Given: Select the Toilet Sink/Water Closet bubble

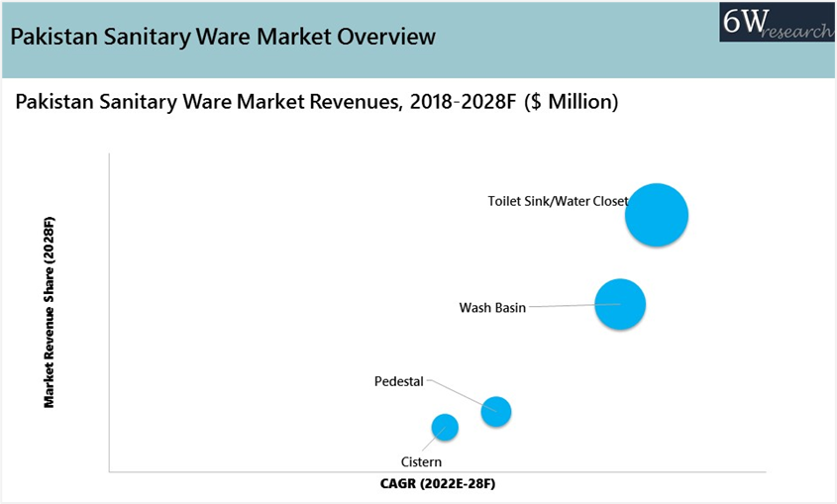Looking at the screenshot, I should [657, 215].
